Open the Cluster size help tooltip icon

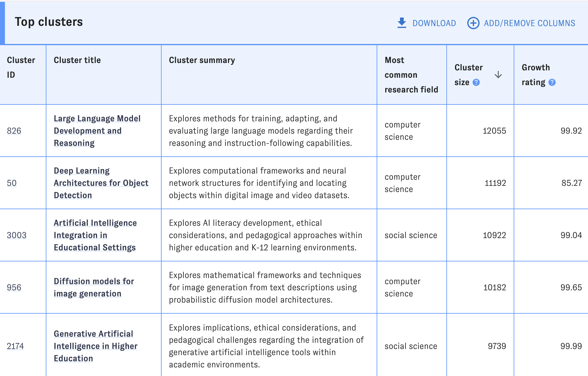coord(476,82)
